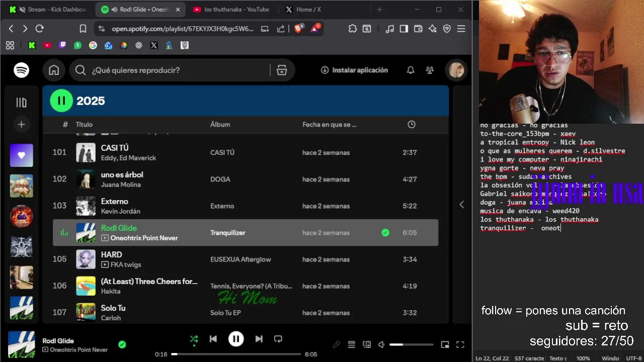Expand Your Library sidebar icon
Image resolution: width=644 pixels, height=362 pixels.
(x=21, y=103)
